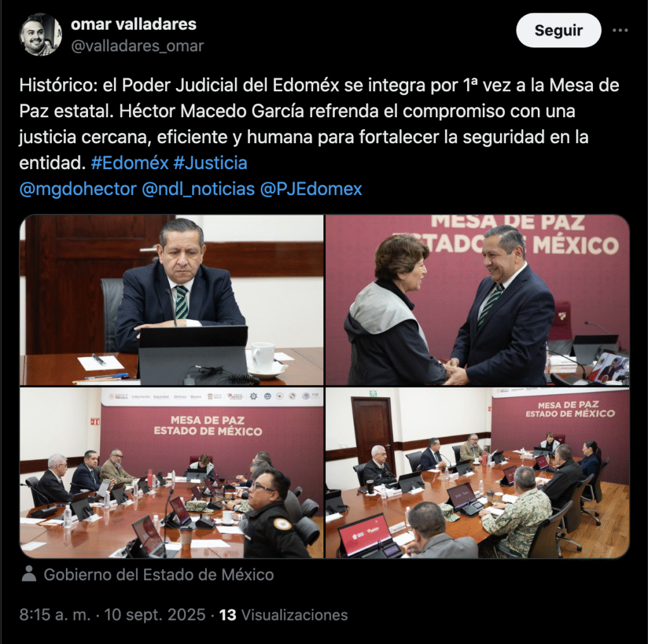648x644 pixels.
Task: Open the 8:15 a. m. timestamp
Action: click(x=55, y=615)
